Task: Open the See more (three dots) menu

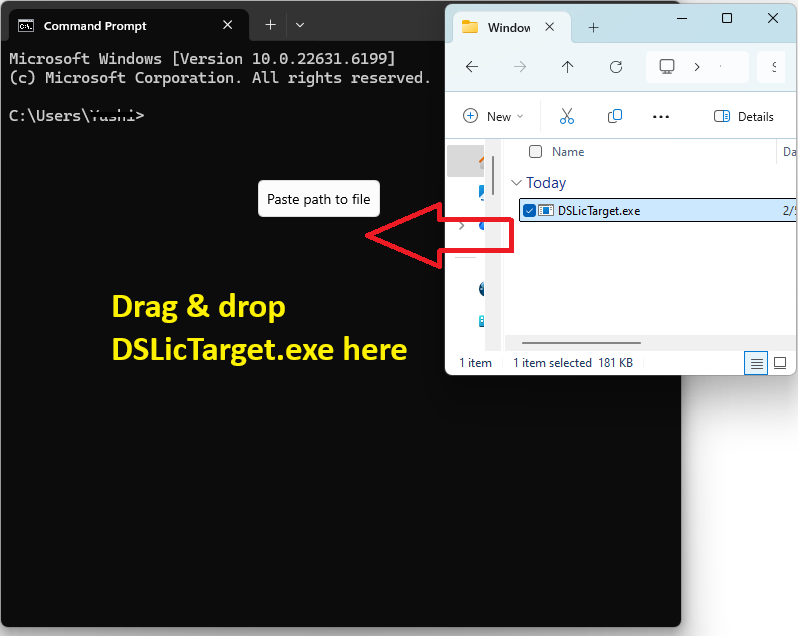Action: click(x=660, y=117)
